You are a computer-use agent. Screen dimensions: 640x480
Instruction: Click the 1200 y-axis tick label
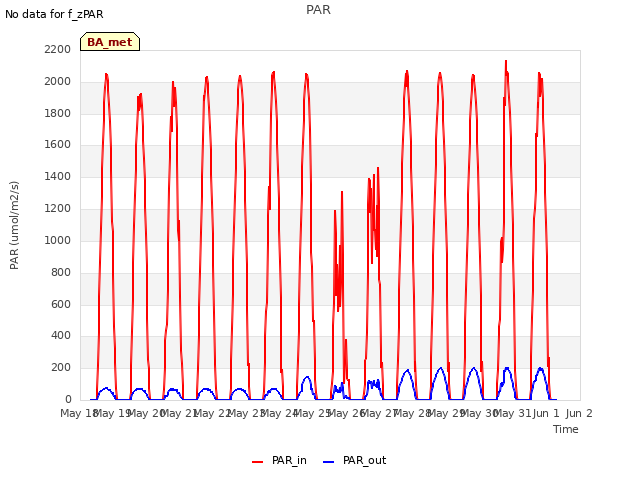coord(58,208)
